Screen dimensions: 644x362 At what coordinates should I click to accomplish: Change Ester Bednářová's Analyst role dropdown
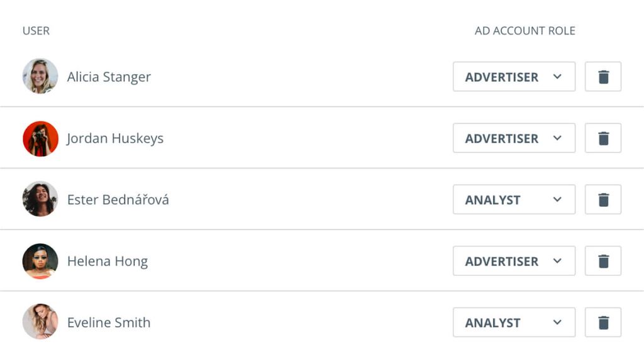[514, 200]
